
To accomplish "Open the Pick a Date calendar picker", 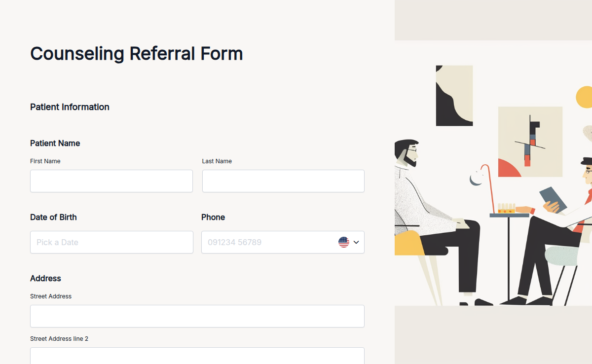I will click(x=111, y=242).
